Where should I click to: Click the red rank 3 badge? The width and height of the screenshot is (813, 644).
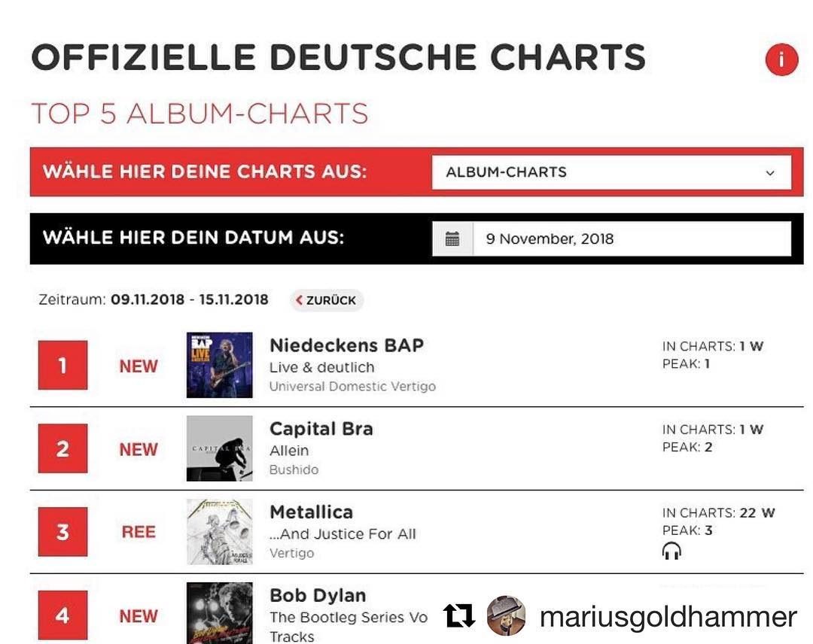62,532
